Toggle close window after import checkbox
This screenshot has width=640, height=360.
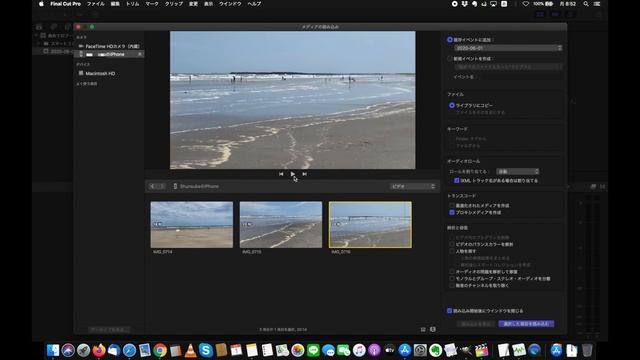coord(449,311)
